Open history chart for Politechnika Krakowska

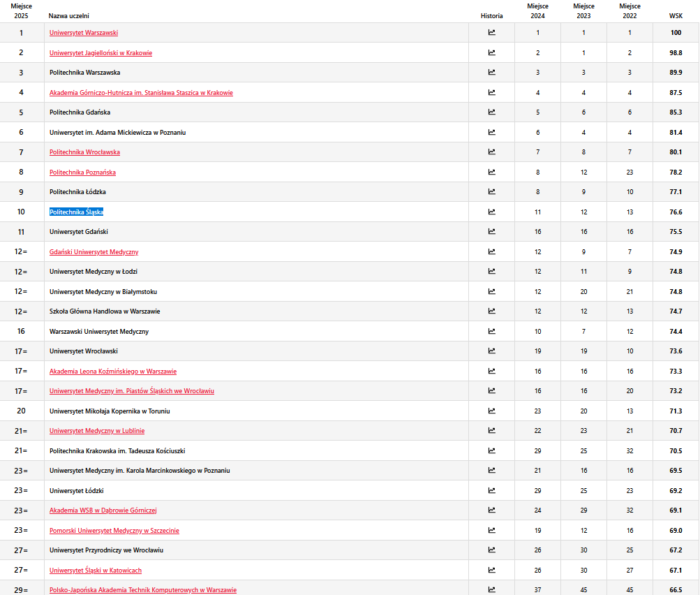[491, 450]
